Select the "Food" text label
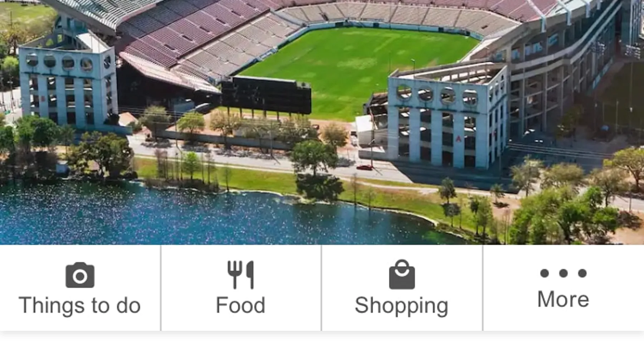644x358 pixels. pos(240,305)
